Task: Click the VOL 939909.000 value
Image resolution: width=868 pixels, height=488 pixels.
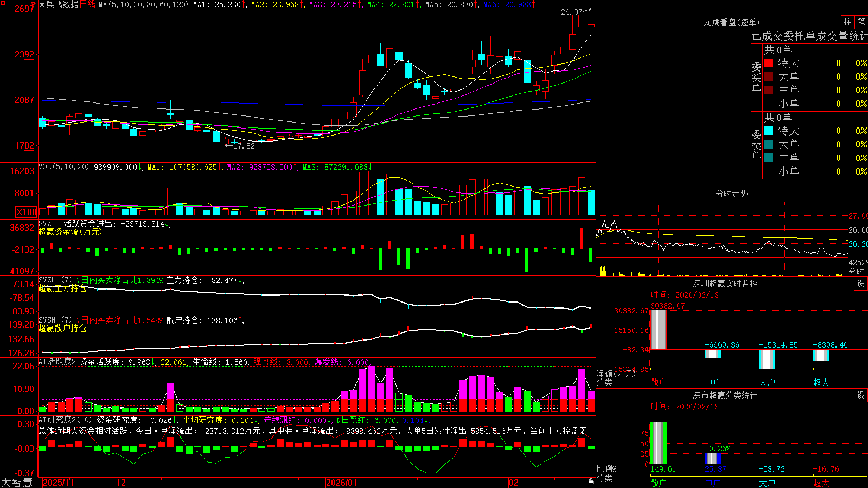Action: [x=118, y=167]
